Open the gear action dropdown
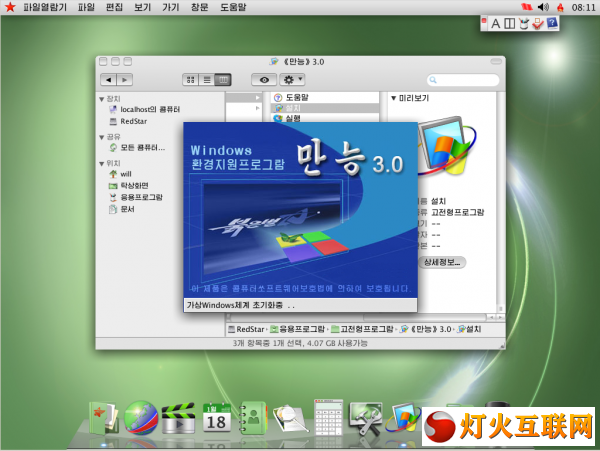The image size is (600, 451). tap(292, 80)
